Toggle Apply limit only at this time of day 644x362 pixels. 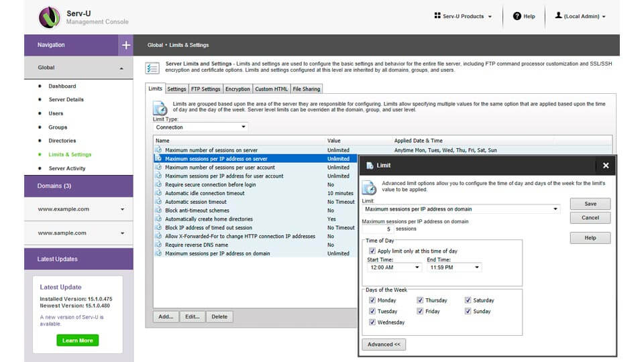click(372, 251)
